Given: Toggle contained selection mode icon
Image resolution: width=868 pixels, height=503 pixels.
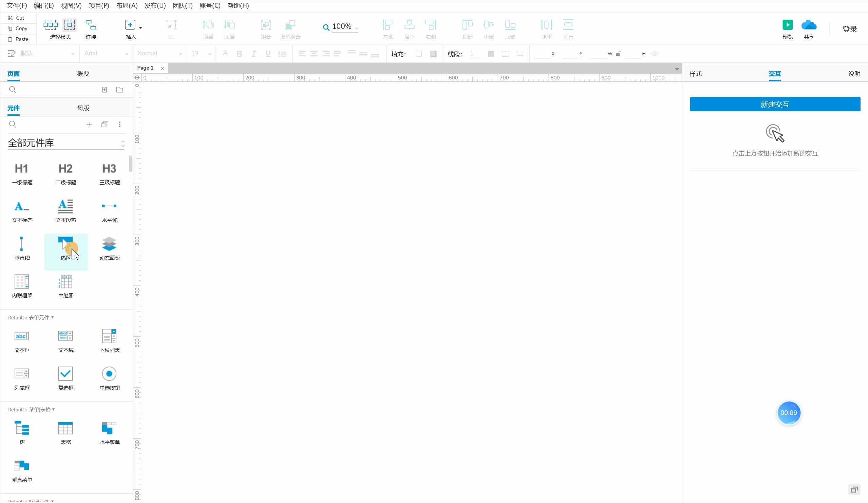Looking at the screenshot, I should [x=69, y=25].
